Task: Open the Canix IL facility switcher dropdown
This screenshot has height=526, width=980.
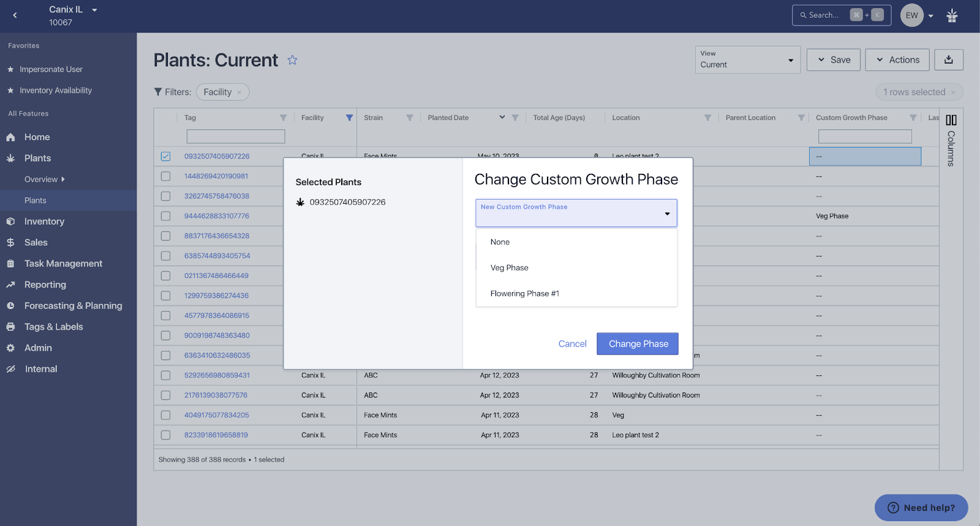Action: pos(94,10)
